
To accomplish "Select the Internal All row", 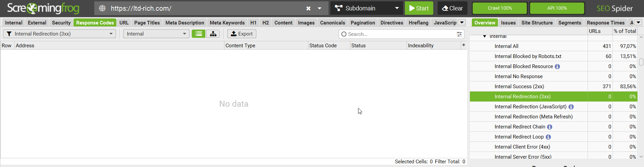I will tap(553, 46).
